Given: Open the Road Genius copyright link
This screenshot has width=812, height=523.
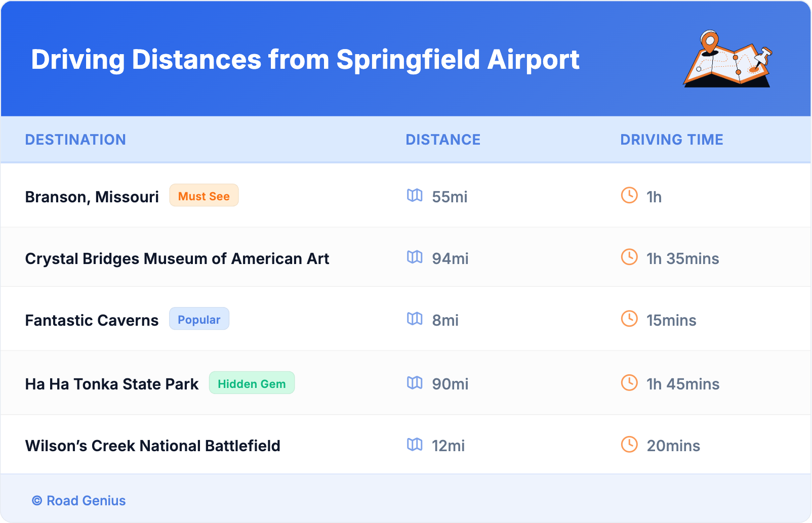Looking at the screenshot, I should tap(79, 501).
